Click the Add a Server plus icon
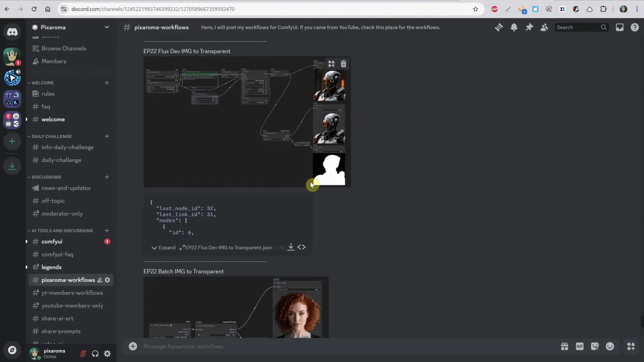The width and height of the screenshot is (644, 362). pos(12,141)
